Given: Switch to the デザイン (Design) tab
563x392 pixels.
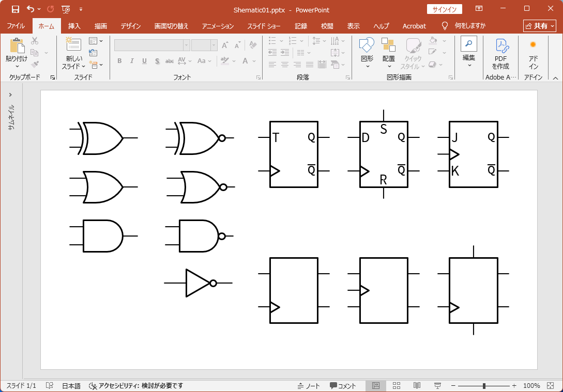Looking at the screenshot, I should click(x=131, y=26).
